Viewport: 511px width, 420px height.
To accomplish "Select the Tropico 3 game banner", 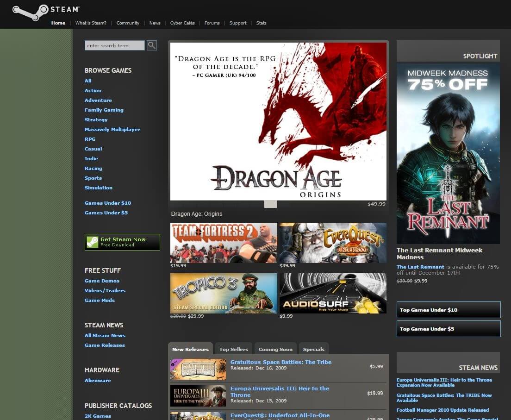I will (224, 293).
